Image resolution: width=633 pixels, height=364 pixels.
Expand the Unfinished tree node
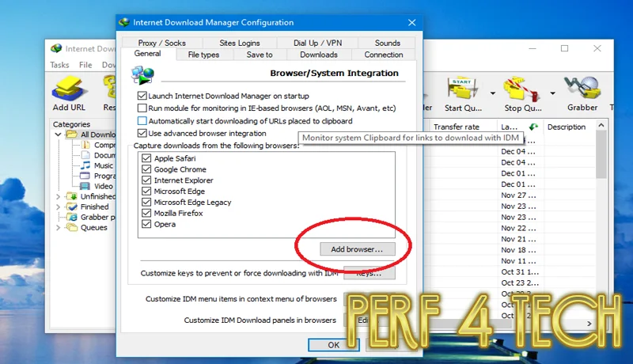(58, 196)
